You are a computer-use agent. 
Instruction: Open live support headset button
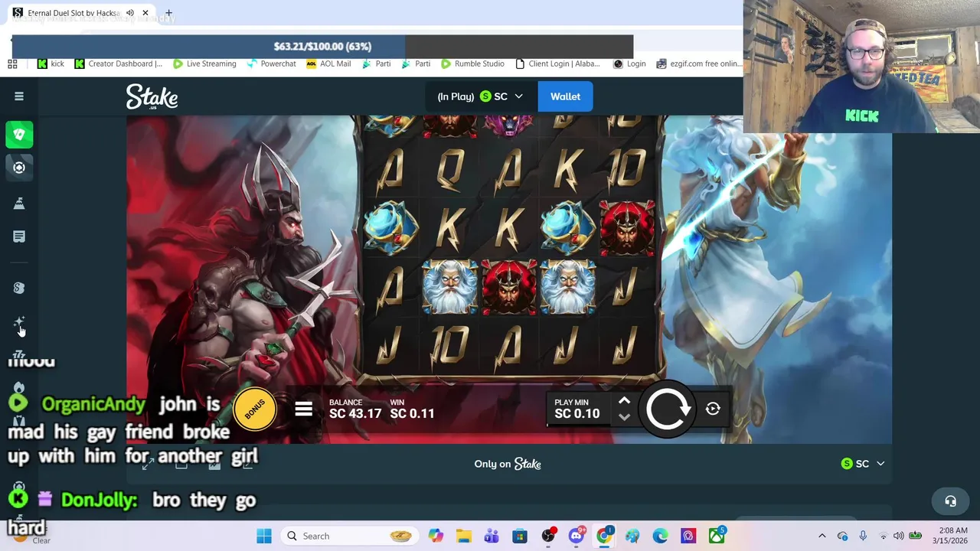[950, 501]
